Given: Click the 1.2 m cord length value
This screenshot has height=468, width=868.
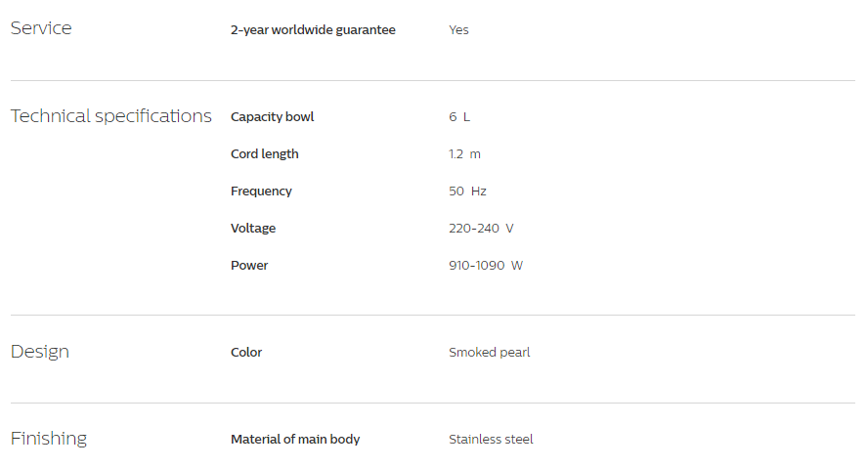Looking at the screenshot, I should (x=464, y=153).
